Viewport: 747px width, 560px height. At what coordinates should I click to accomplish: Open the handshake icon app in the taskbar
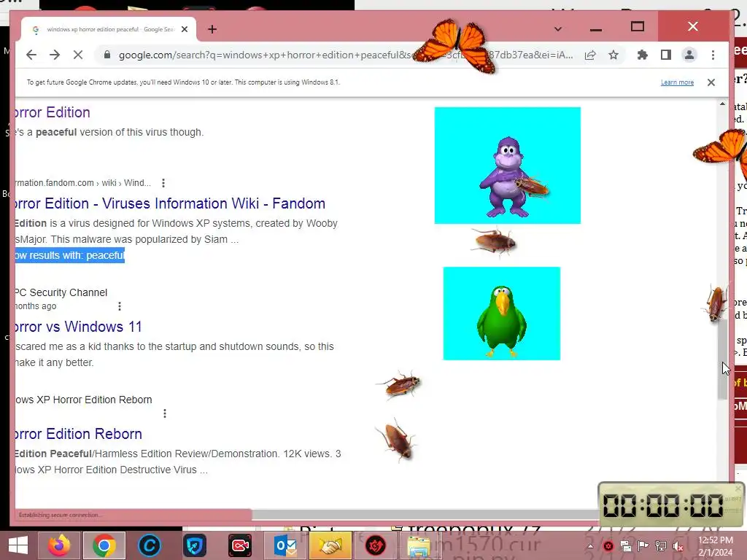point(330,545)
